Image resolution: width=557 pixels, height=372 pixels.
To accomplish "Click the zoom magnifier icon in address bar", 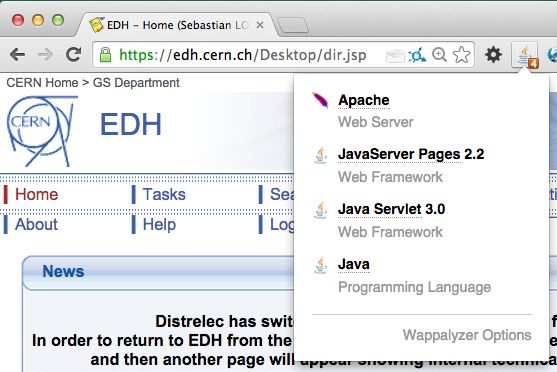I will pyautogui.click(x=439, y=55).
